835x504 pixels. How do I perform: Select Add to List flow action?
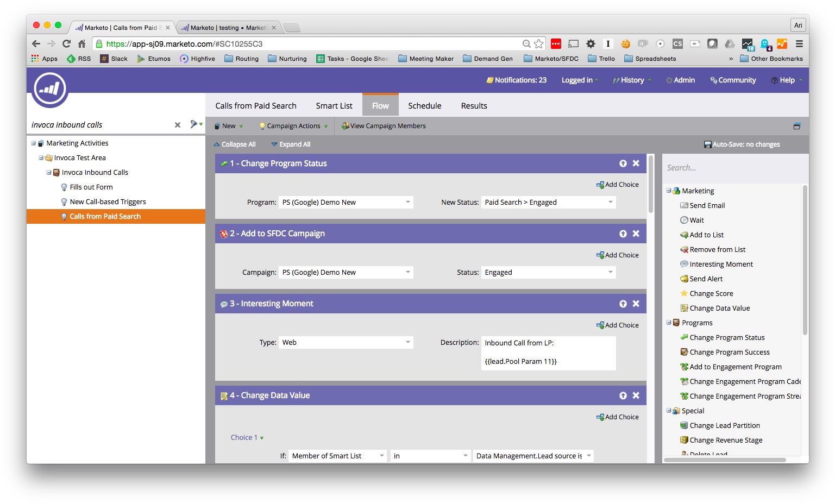702,235
